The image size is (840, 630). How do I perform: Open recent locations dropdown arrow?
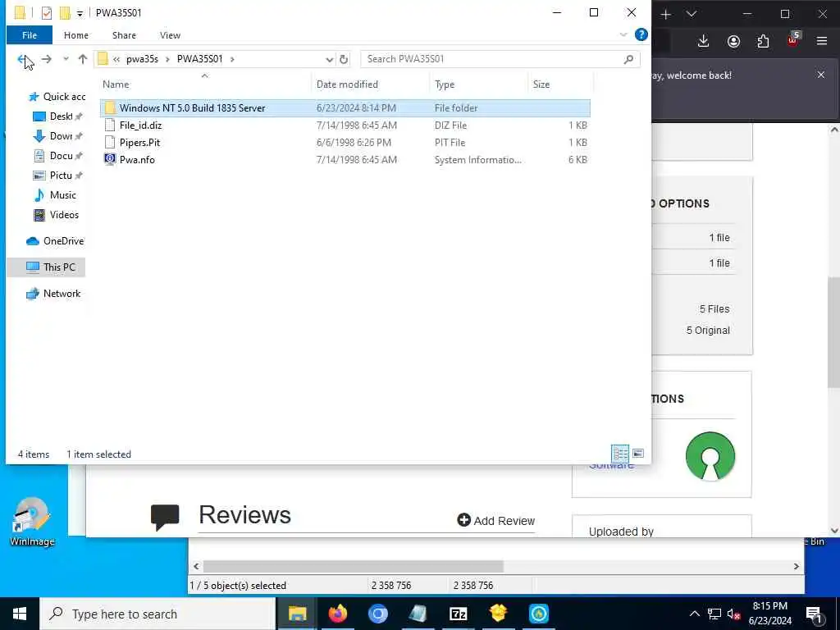tap(66, 59)
